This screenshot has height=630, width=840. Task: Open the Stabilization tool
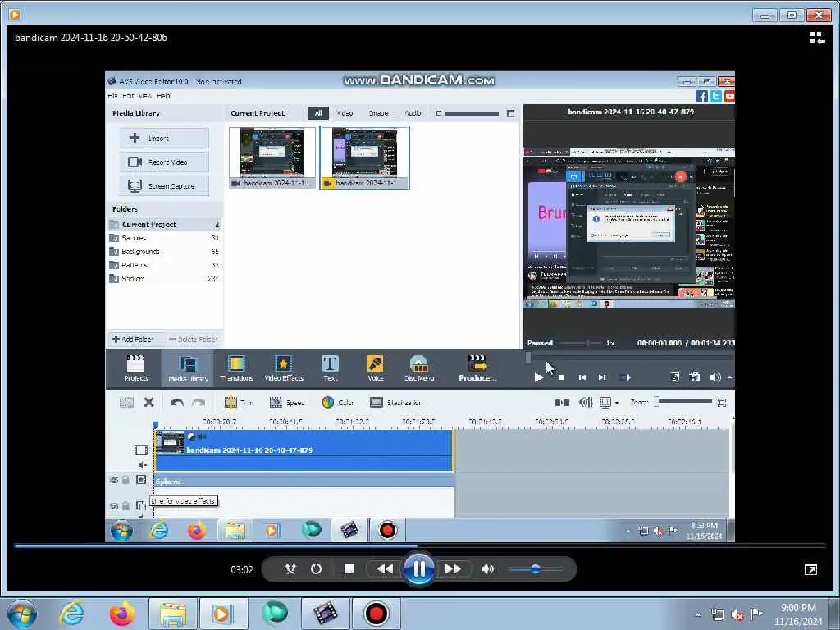pos(396,402)
